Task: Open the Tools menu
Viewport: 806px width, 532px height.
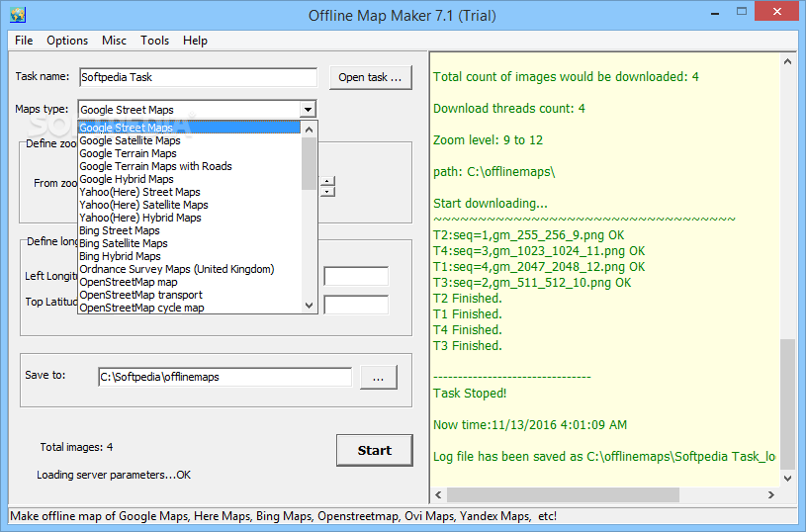Action: (154, 41)
